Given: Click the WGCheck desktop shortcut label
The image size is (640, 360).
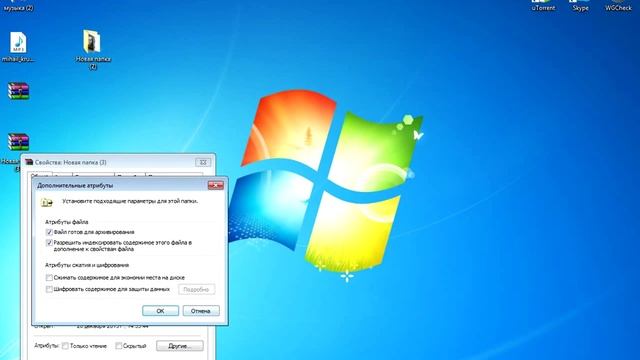Looking at the screenshot, I should (618, 8).
